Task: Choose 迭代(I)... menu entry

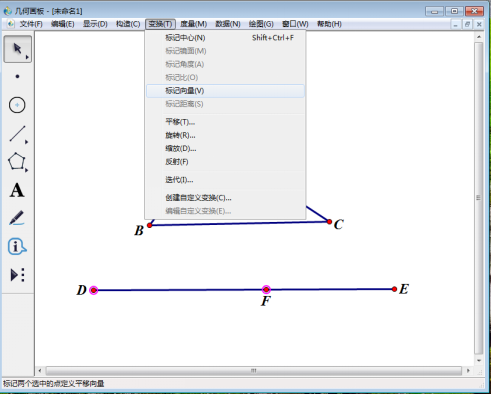Action: [225, 180]
